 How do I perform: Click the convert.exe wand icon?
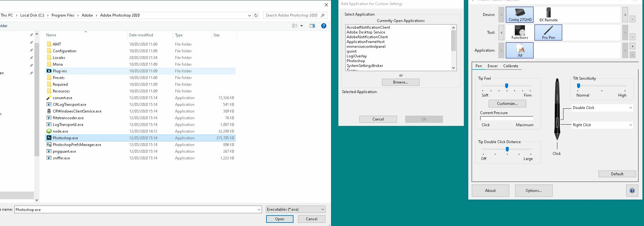[x=49, y=98]
